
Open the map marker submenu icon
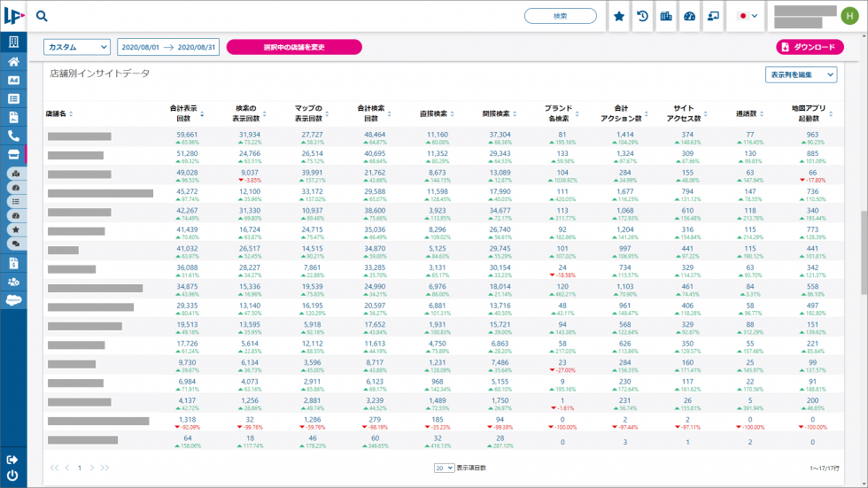coord(16,174)
